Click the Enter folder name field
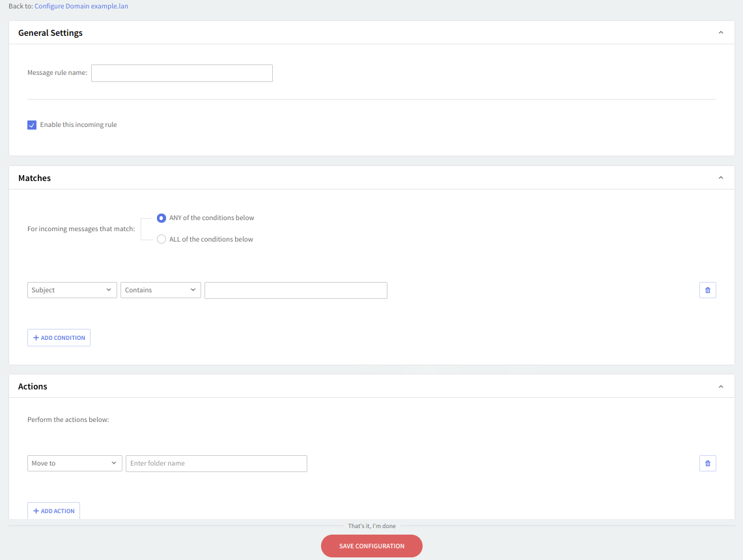This screenshot has height=560, width=743. pyautogui.click(x=216, y=464)
